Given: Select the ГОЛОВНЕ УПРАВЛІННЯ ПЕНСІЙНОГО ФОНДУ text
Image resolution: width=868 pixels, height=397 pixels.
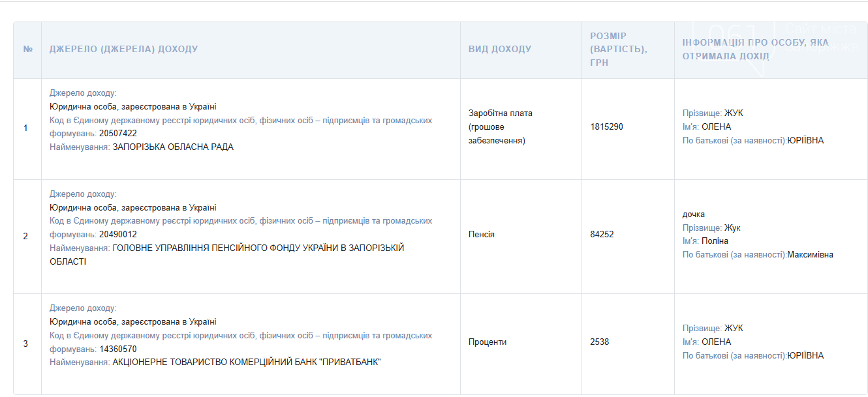Looking at the screenshot, I should point(258,248).
